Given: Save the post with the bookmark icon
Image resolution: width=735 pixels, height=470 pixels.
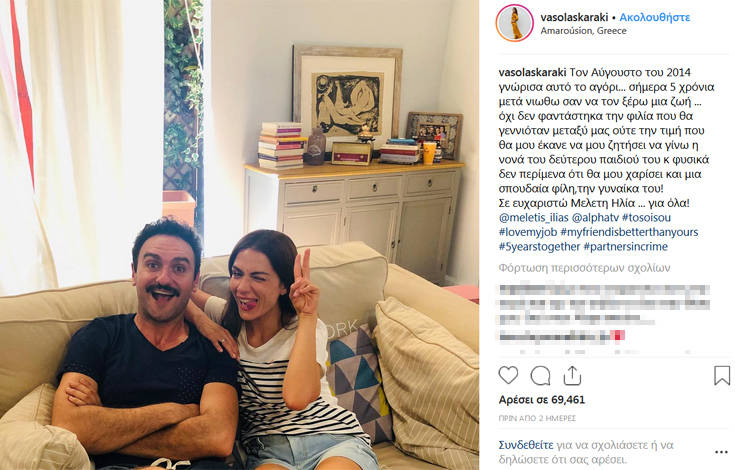Looking at the screenshot, I should tap(722, 375).
